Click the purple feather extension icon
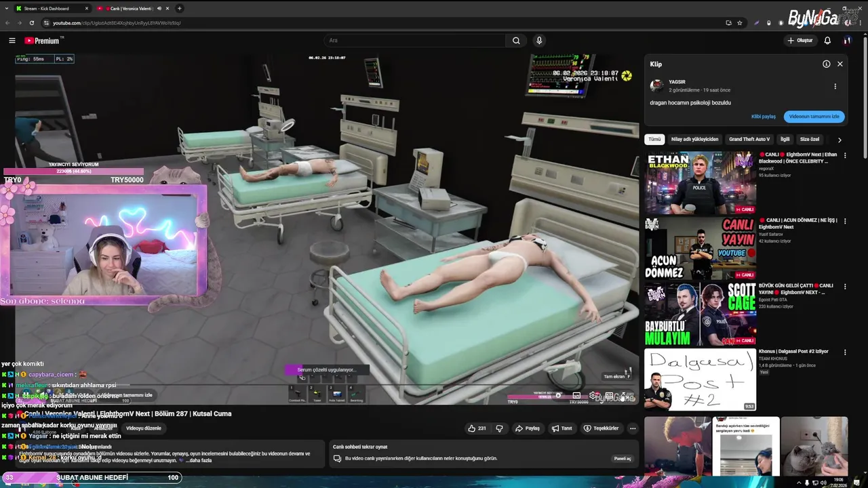The image size is (868, 488). click(756, 22)
